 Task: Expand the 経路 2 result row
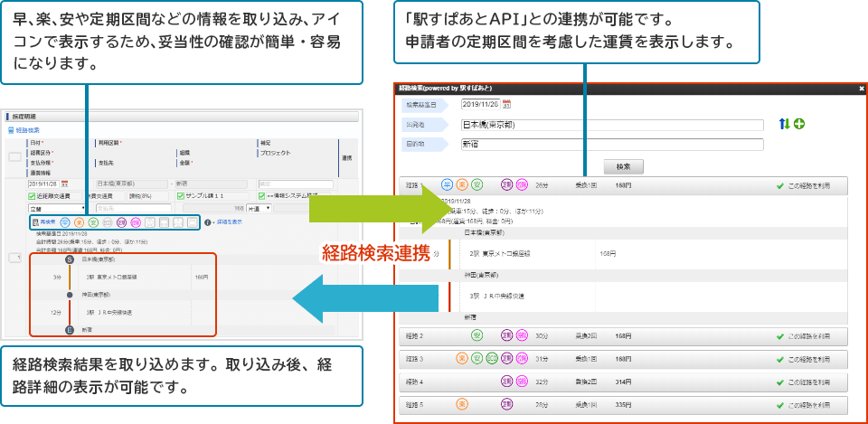(x=623, y=336)
